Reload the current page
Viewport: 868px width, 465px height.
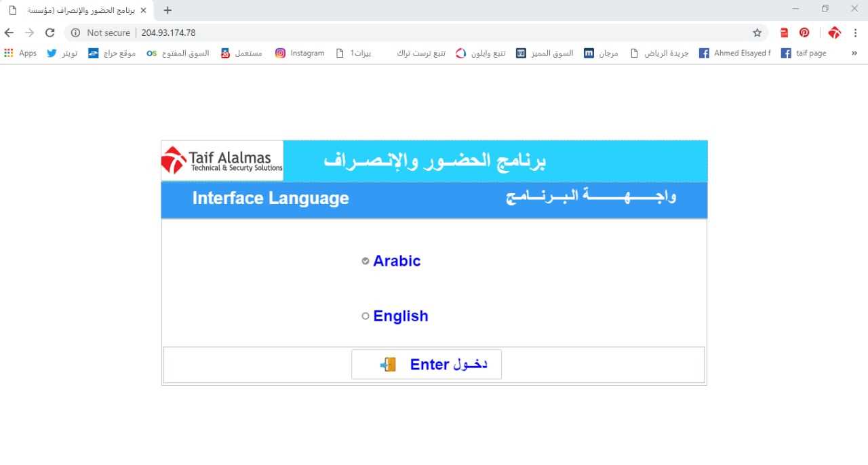[x=50, y=33]
